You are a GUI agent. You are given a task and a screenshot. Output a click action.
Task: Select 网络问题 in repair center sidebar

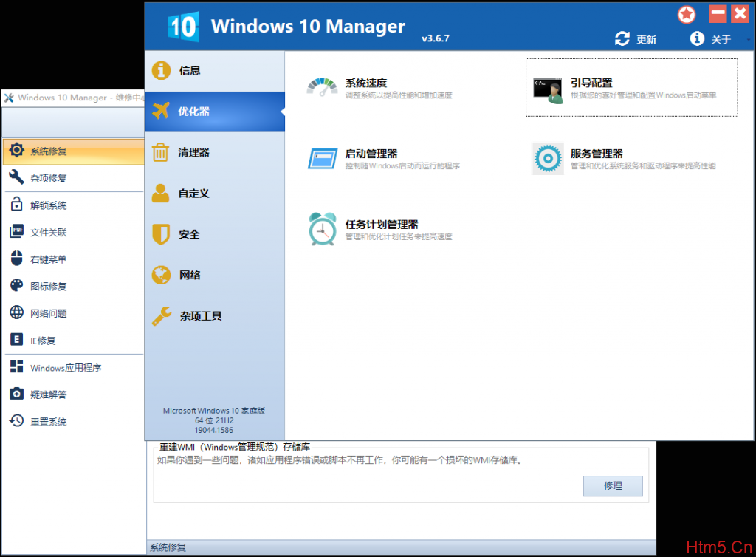click(73, 313)
